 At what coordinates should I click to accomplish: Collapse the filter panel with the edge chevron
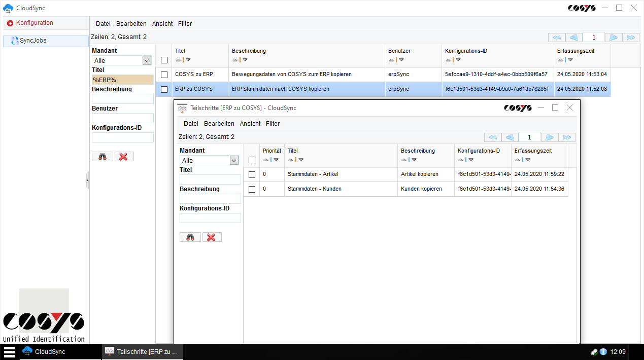click(x=88, y=179)
